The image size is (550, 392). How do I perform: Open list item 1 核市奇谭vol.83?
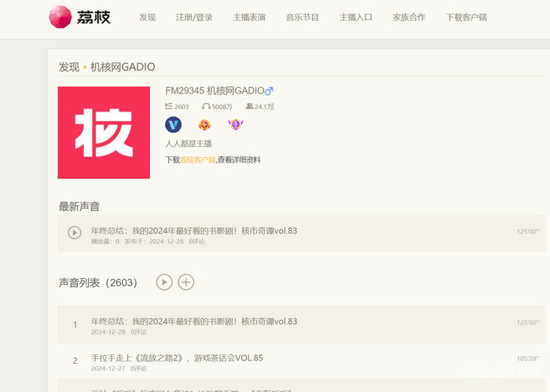tap(194, 321)
